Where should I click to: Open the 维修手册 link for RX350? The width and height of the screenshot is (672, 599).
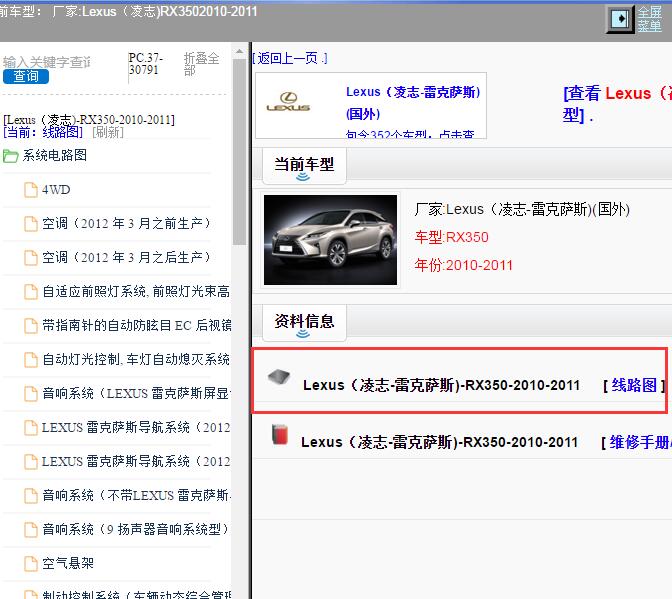click(x=640, y=442)
